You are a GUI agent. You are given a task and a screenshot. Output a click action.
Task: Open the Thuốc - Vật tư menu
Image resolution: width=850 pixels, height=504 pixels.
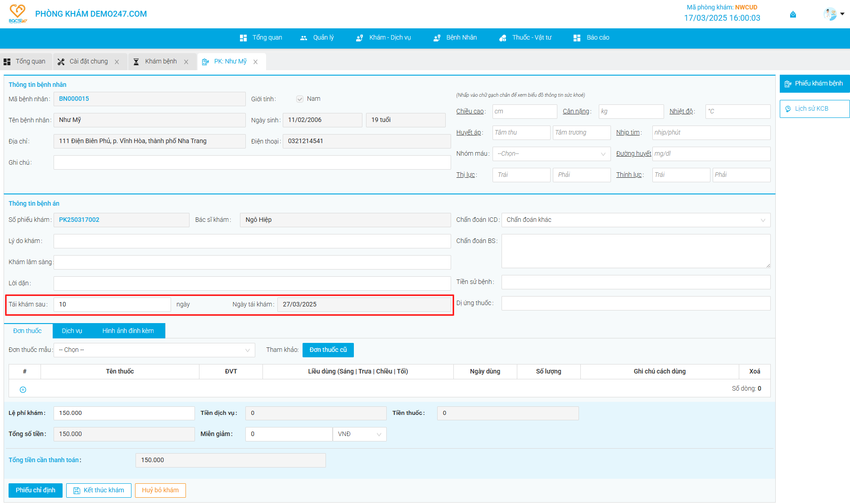[525, 38]
